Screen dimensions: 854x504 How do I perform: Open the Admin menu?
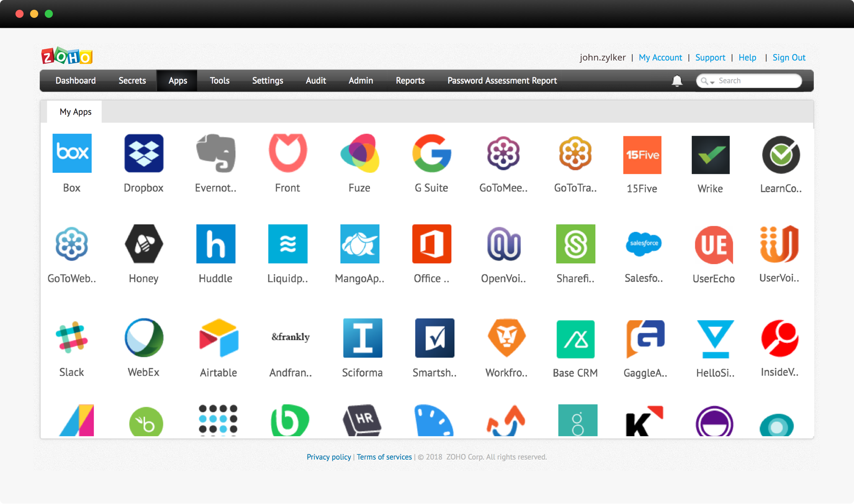pyautogui.click(x=361, y=80)
